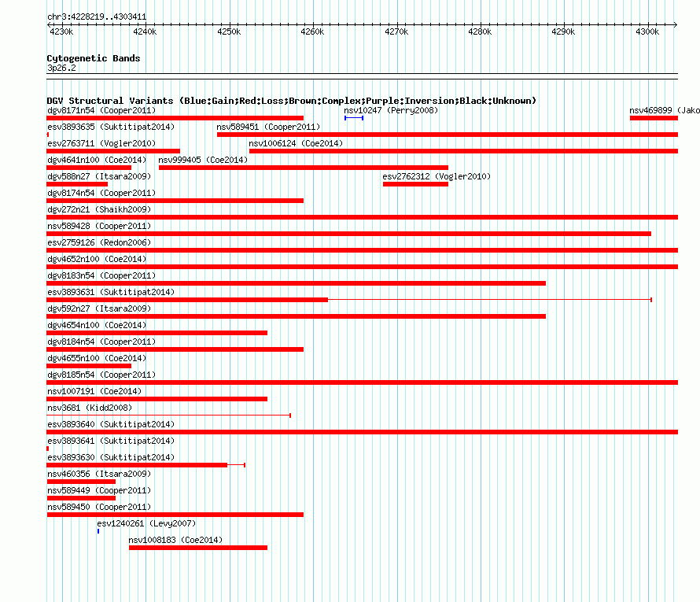Select the esv2763711 (Vogler2010) label

point(101,143)
